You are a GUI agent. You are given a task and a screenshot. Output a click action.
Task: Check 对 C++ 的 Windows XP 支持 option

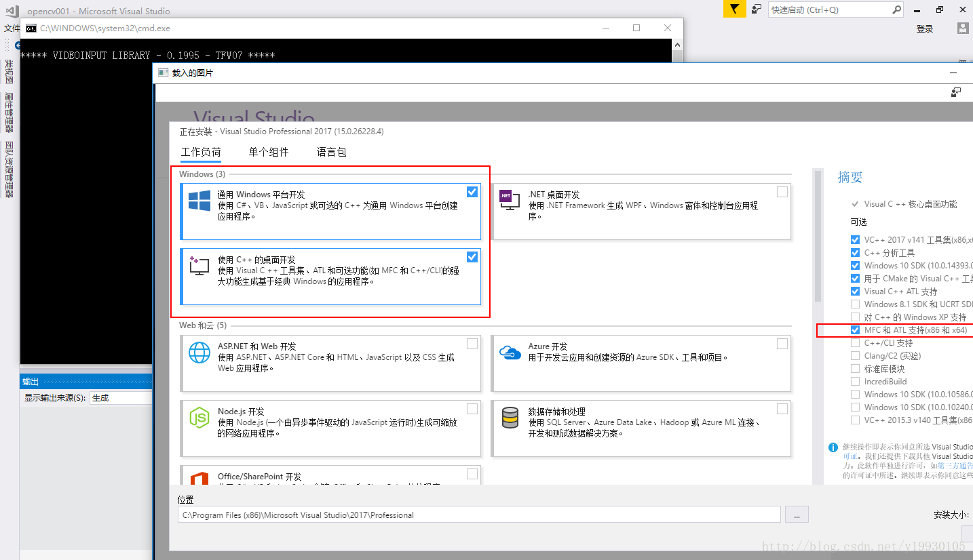(855, 317)
